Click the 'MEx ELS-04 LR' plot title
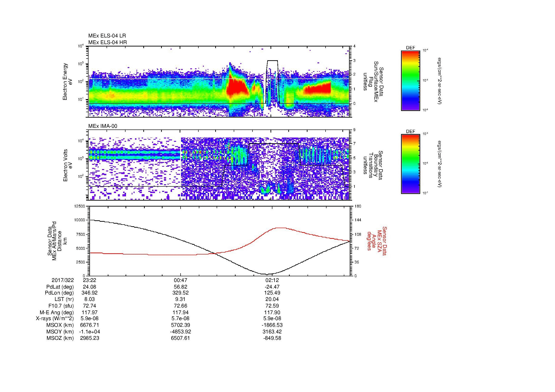 (x=107, y=36)
